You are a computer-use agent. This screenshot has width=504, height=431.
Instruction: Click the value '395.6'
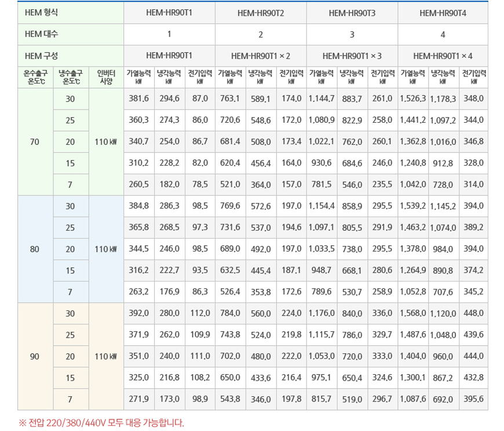(473, 399)
